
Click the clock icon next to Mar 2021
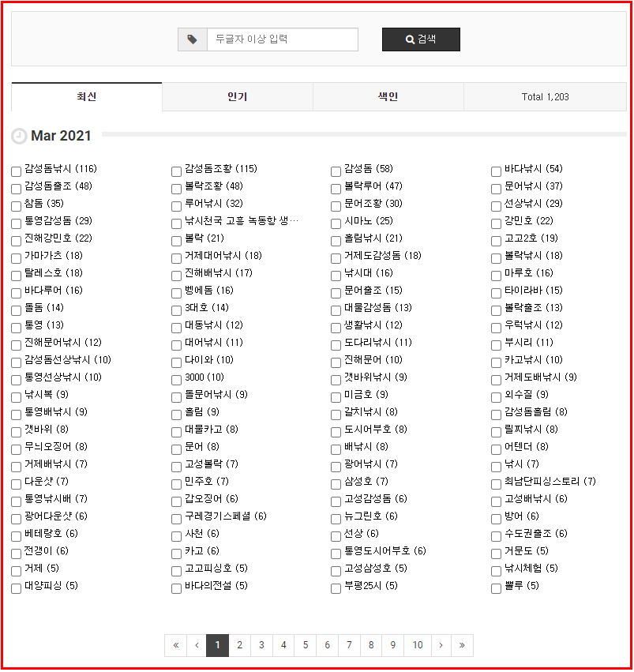19,137
